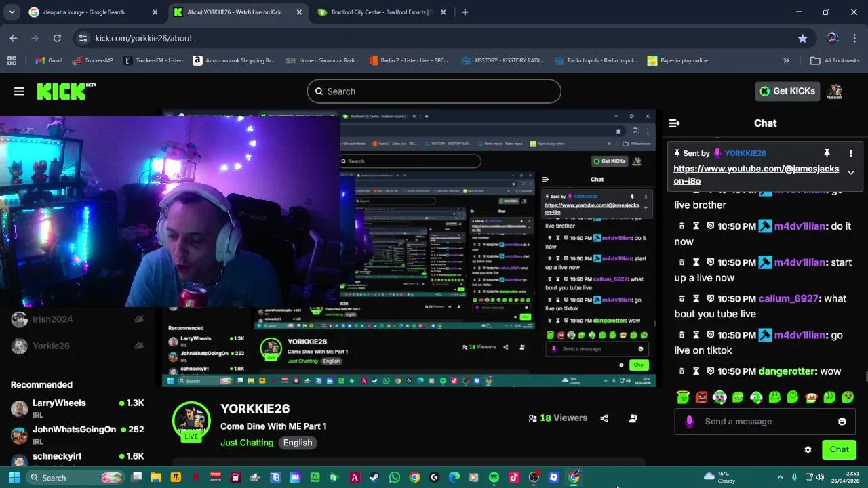Open YORKKIE26 live avatar
This screenshot has height=488, width=868.
pos(191,422)
